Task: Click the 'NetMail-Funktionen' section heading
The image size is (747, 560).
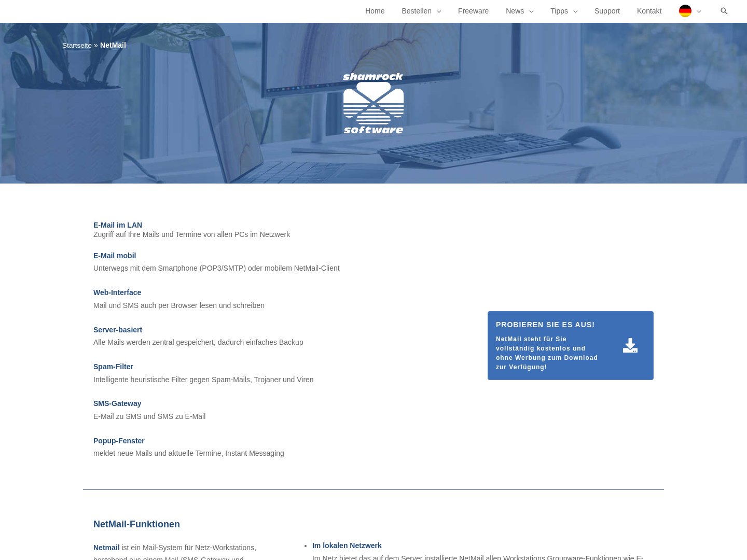Action: (x=136, y=524)
